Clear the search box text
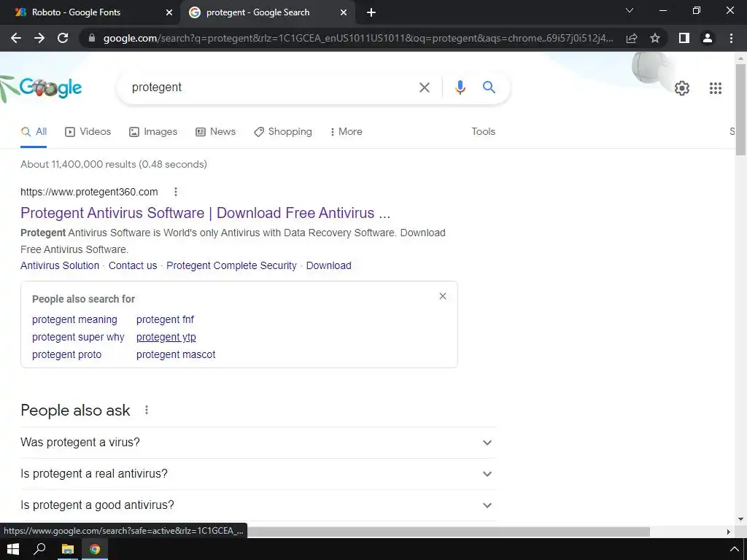Image resolution: width=747 pixels, height=560 pixels. click(x=424, y=87)
